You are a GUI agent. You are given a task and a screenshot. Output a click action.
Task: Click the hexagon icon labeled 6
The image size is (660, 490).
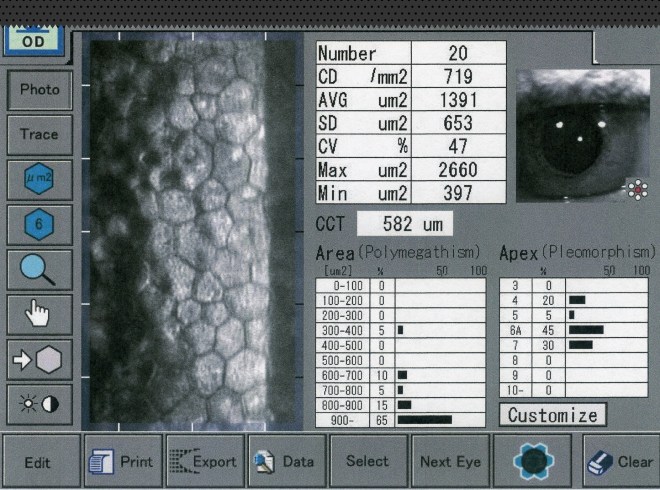[39, 225]
